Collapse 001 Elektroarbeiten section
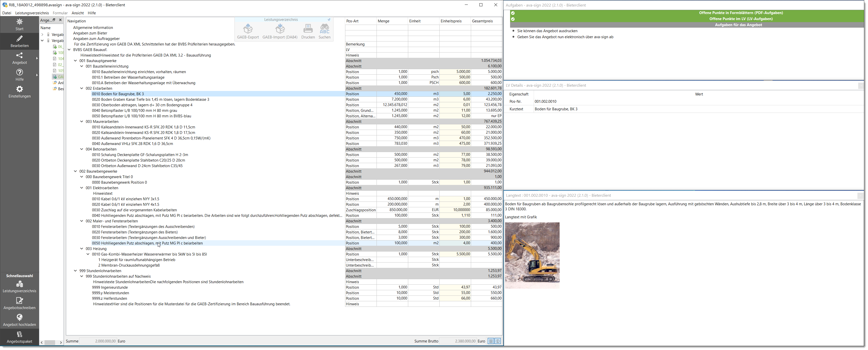868x350 pixels. (81, 188)
